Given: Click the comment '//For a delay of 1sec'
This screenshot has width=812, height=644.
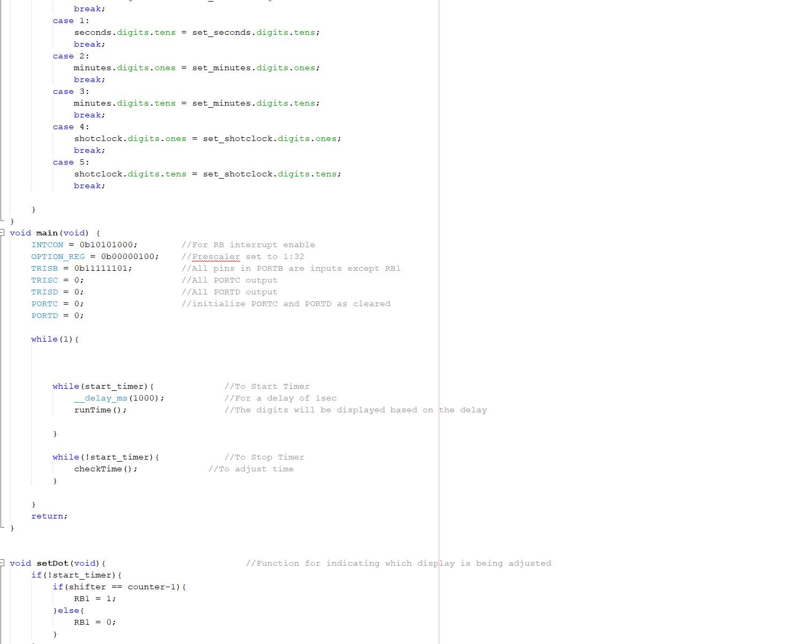Looking at the screenshot, I should (x=280, y=398).
